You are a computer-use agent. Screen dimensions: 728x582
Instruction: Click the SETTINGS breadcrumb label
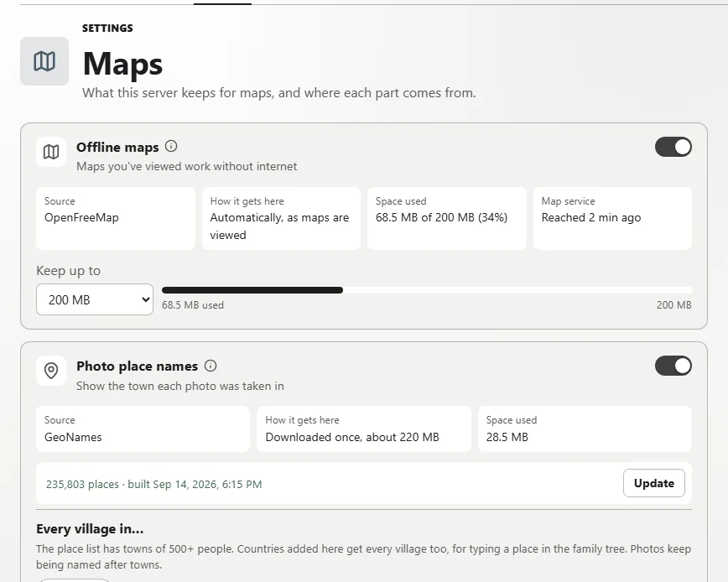(107, 29)
